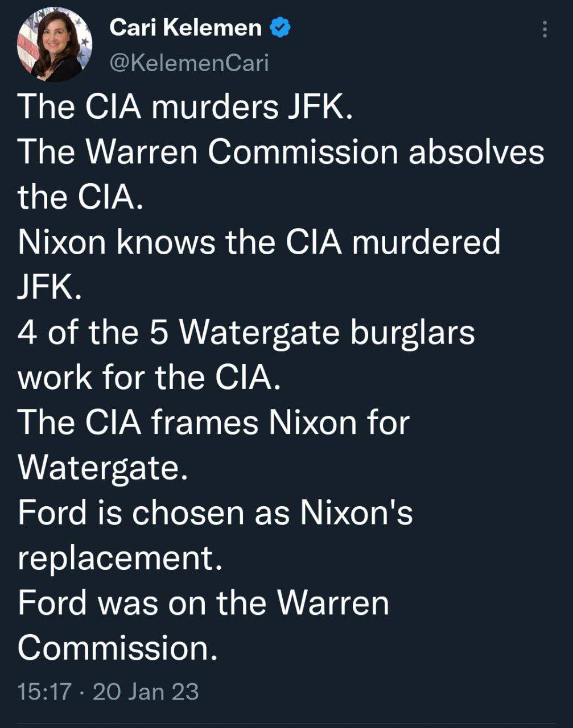Click the word 'replacement.' in the tweet
573x728 pixels.
[119, 557]
